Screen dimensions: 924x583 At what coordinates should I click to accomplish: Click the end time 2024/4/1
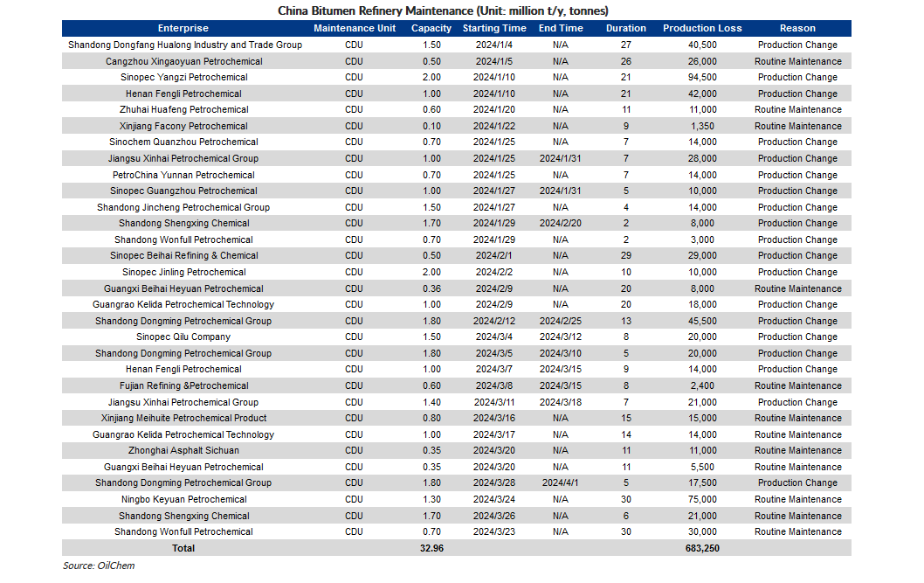pos(561,482)
